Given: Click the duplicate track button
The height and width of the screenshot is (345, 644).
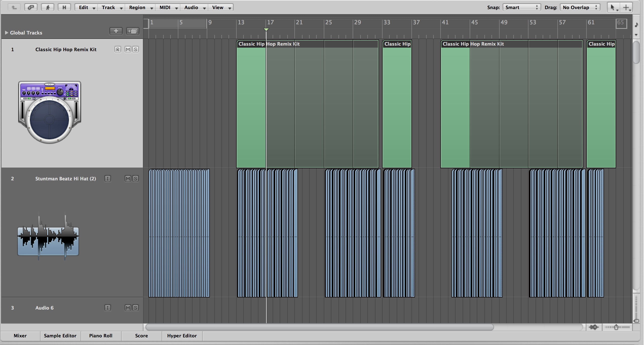Looking at the screenshot, I should tap(133, 31).
